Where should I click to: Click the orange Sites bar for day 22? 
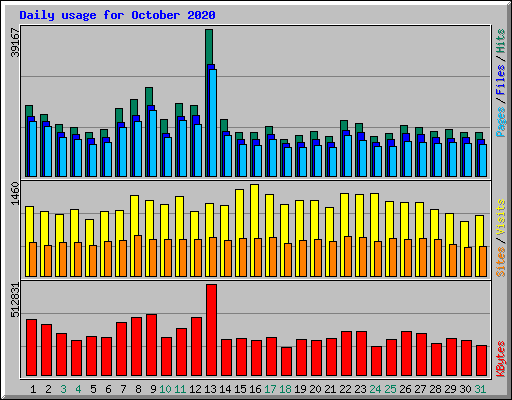point(348,256)
